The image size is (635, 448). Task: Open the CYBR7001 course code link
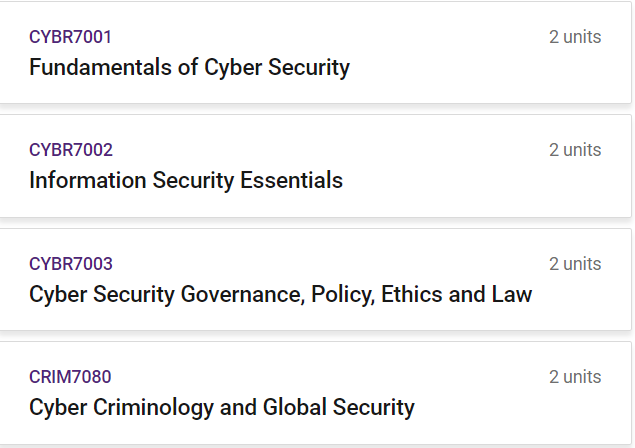(70, 37)
